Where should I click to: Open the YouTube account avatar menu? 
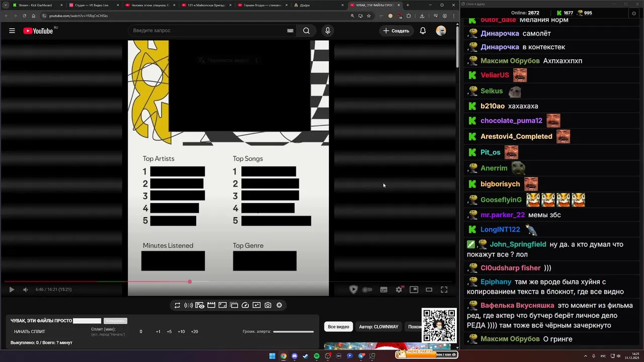point(441,31)
